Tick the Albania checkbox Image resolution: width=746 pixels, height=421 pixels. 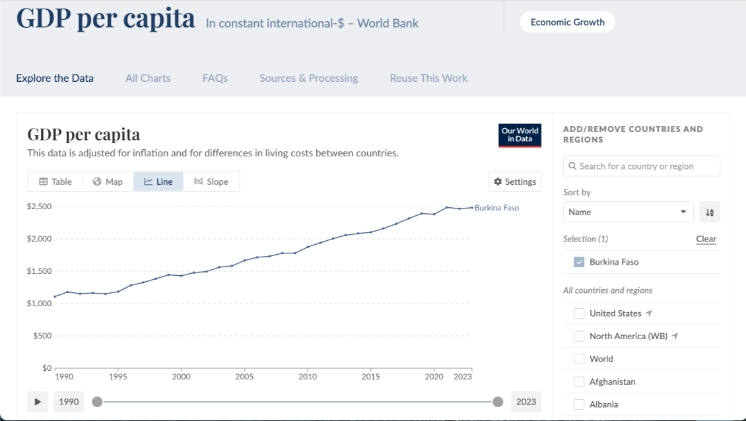pyautogui.click(x=579, y=405)
